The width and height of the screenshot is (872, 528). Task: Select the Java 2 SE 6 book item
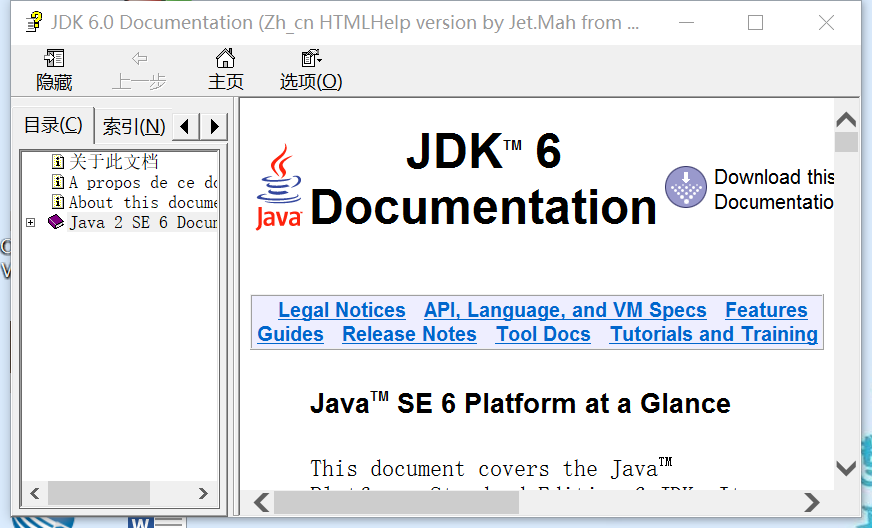[x=143, y=223]
